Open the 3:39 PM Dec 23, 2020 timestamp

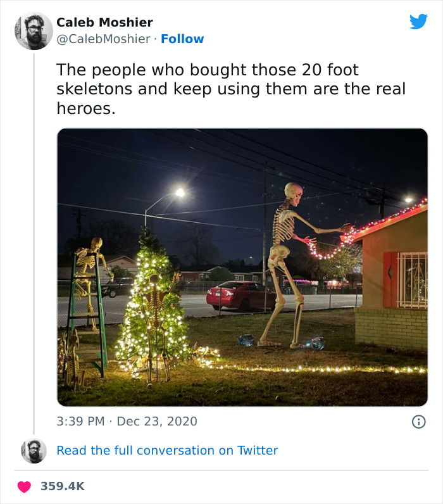point(127,421)
